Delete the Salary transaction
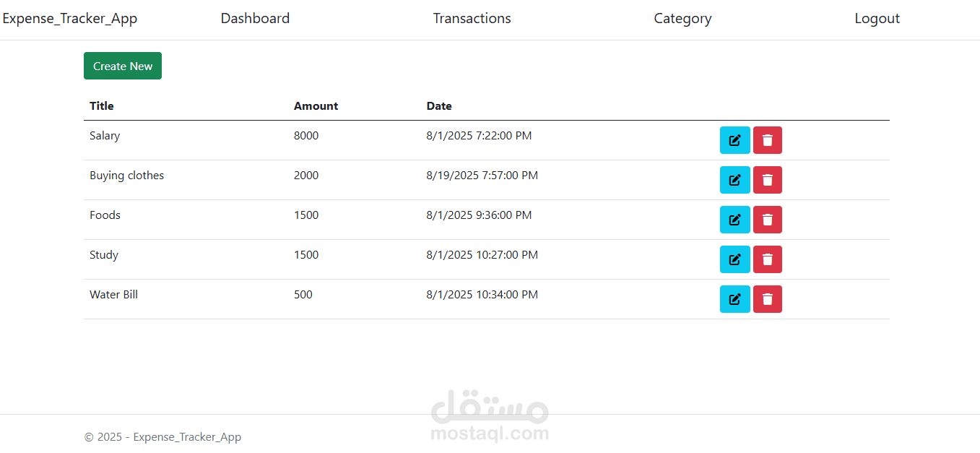Viewport: 980px width, 453px height. click(x=767, y=140)
